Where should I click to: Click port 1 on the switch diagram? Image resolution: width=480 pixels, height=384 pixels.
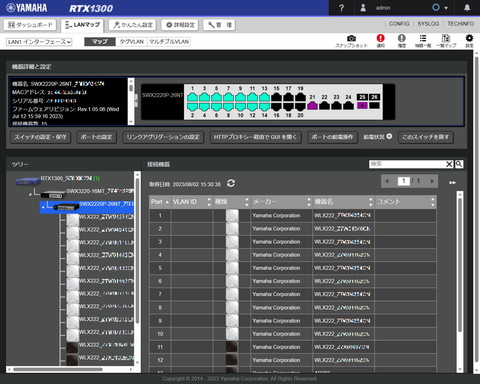pos(192,97)
